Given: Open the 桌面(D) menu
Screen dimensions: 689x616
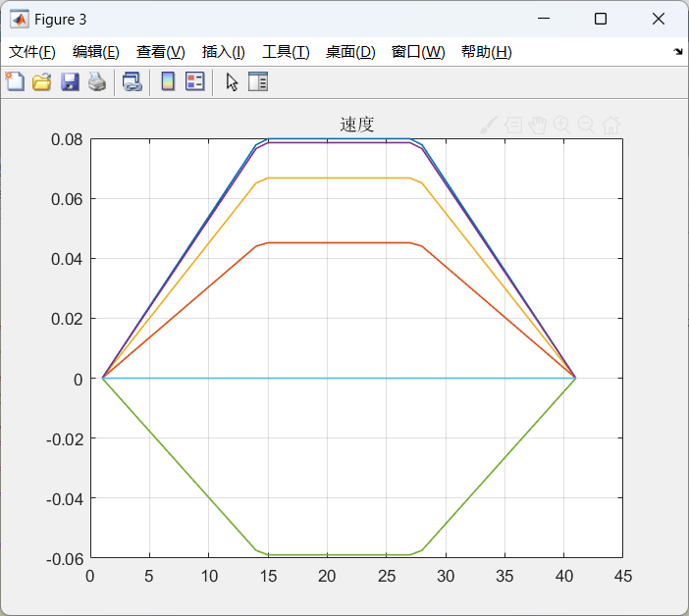Looking at the screenshot, I should click(x=350, y=52).
